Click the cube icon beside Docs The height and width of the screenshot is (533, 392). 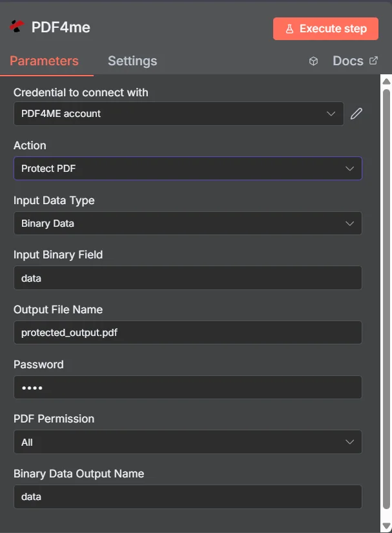(313, 61)
